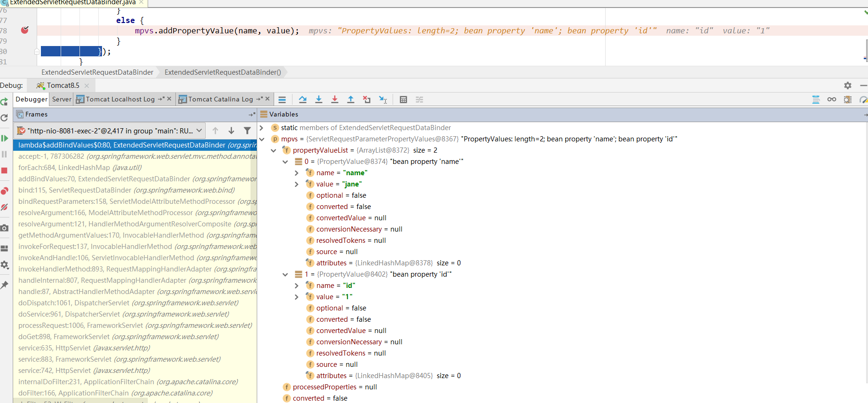Open View Breakpoints red circles icon
Viewport: 868px width, 403px height.
pos(4,191)
